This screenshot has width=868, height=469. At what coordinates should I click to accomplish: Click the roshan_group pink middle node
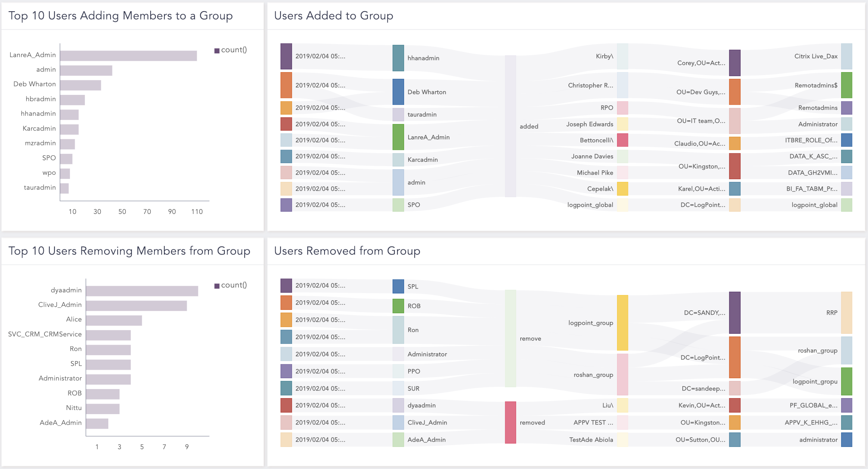pos(623,375)
